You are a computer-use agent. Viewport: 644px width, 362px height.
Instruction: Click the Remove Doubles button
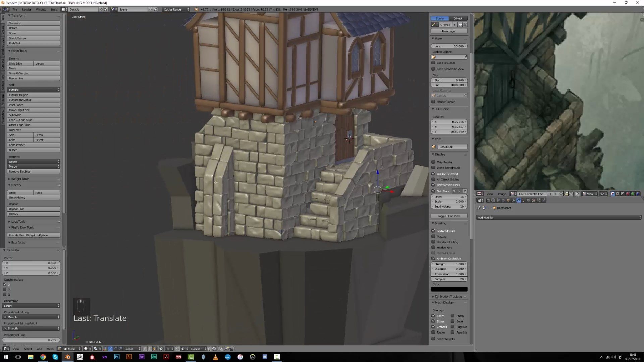click(x=34, y=172)
